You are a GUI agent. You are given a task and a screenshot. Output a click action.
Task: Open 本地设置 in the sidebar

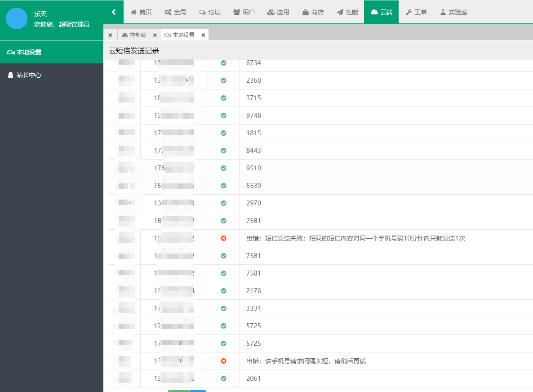pyautogui.click(x=52, y=52)
